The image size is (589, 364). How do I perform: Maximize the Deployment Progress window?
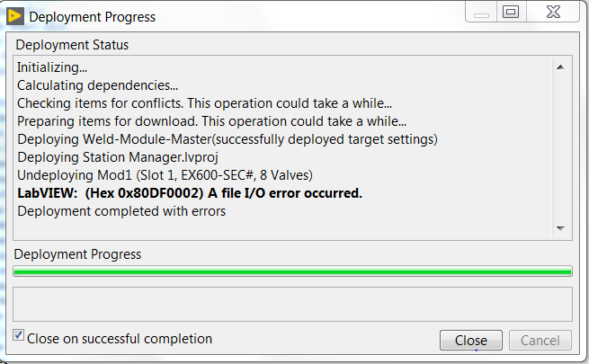(x=511, y=12)
